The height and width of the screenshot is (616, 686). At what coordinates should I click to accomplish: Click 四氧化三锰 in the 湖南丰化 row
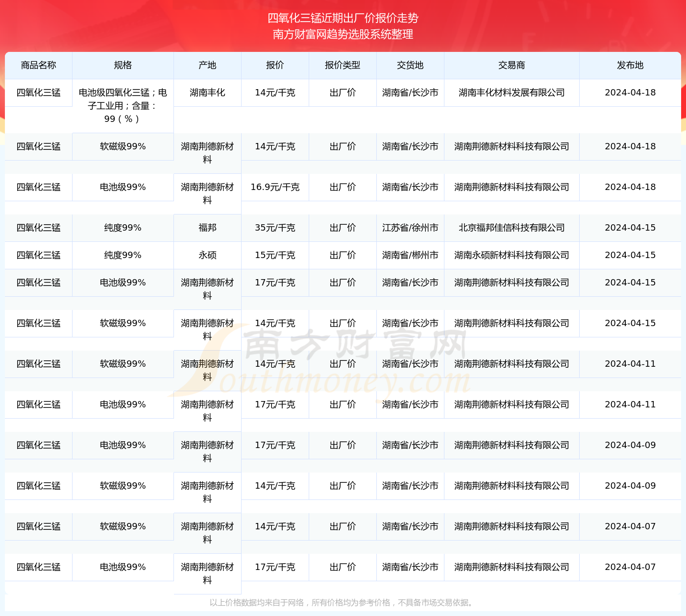point(39,93)
